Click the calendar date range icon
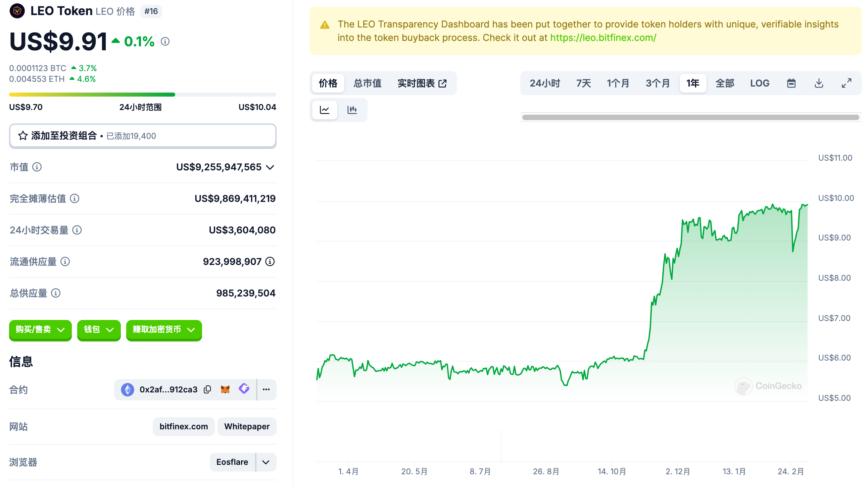 [x=791, y=83]
